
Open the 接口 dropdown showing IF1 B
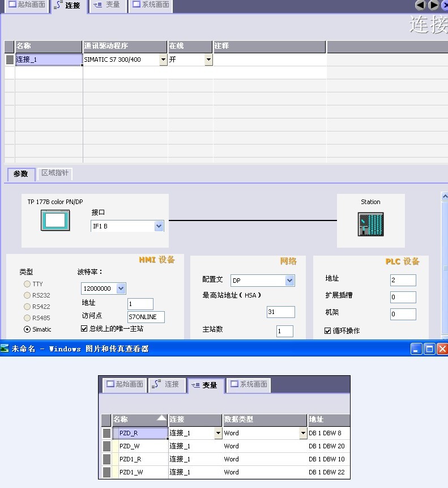pyautogui.click(x=159, y=226)
